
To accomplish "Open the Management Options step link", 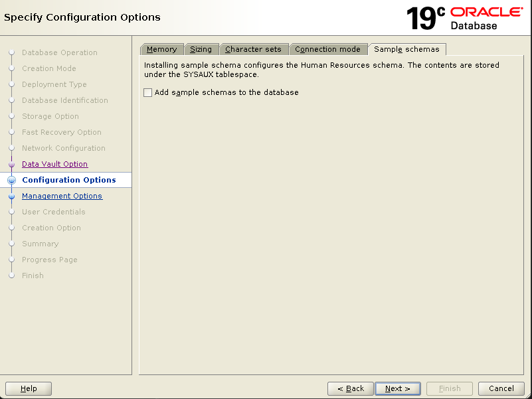I will pyautogui.click(x=62, y=196).
